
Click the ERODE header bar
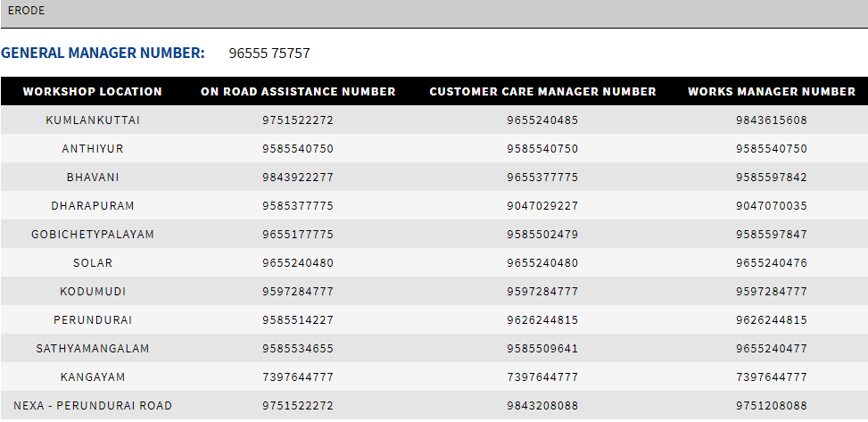coord(434,13)
